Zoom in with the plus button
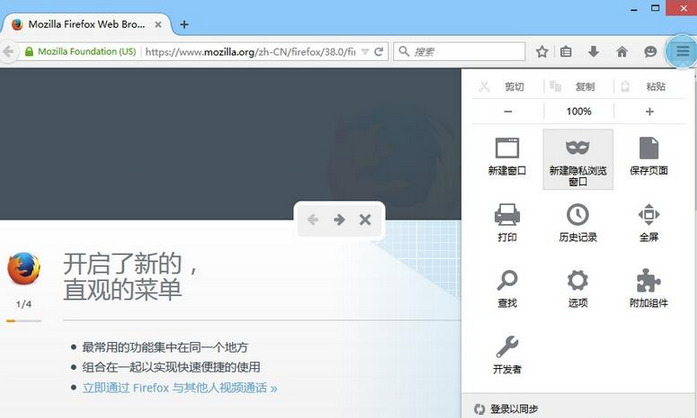Screen dimensions: 697x418 point(649,112)
